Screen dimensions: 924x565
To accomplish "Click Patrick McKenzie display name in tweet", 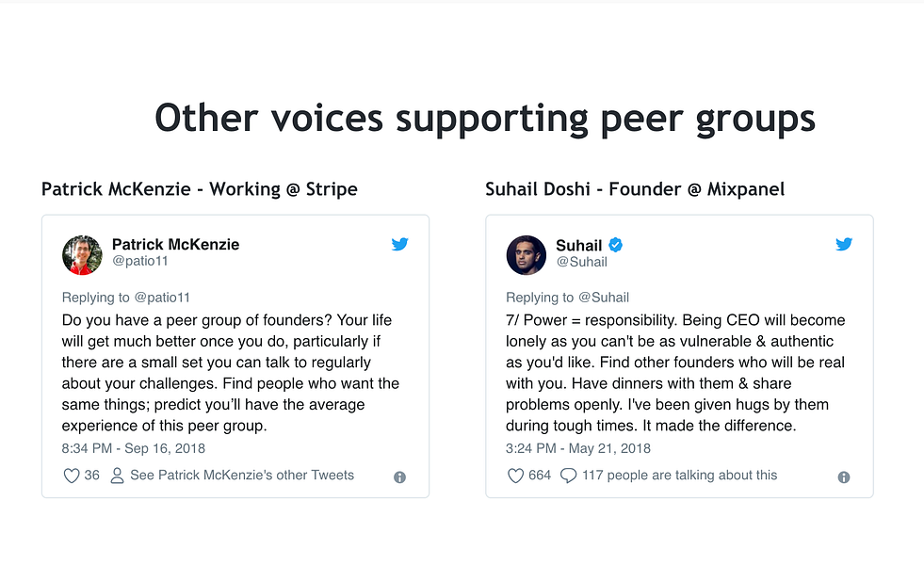I will (x=175, y=244).
